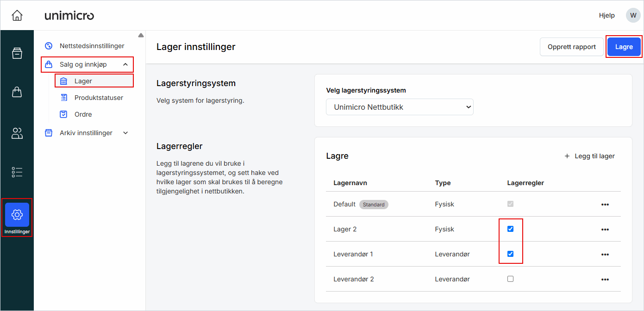
Task: Enable the Leverandør 2 lagerregler checkbox
Action: point(510,279)
